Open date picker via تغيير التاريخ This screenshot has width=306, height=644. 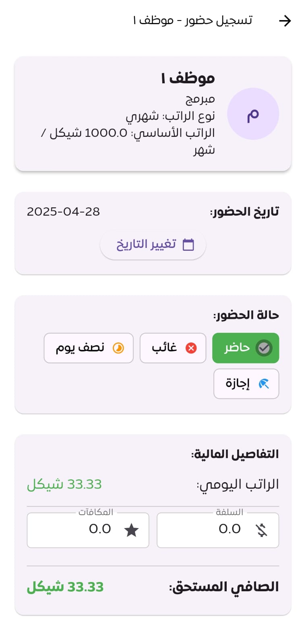click(x=153, y=245)
